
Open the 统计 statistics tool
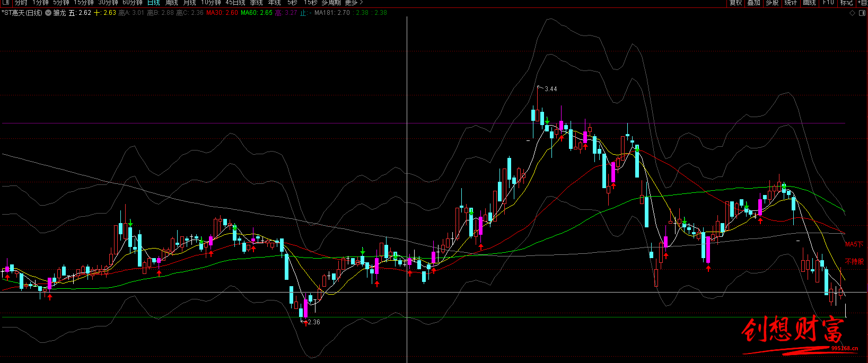click(x=791, y=3)
